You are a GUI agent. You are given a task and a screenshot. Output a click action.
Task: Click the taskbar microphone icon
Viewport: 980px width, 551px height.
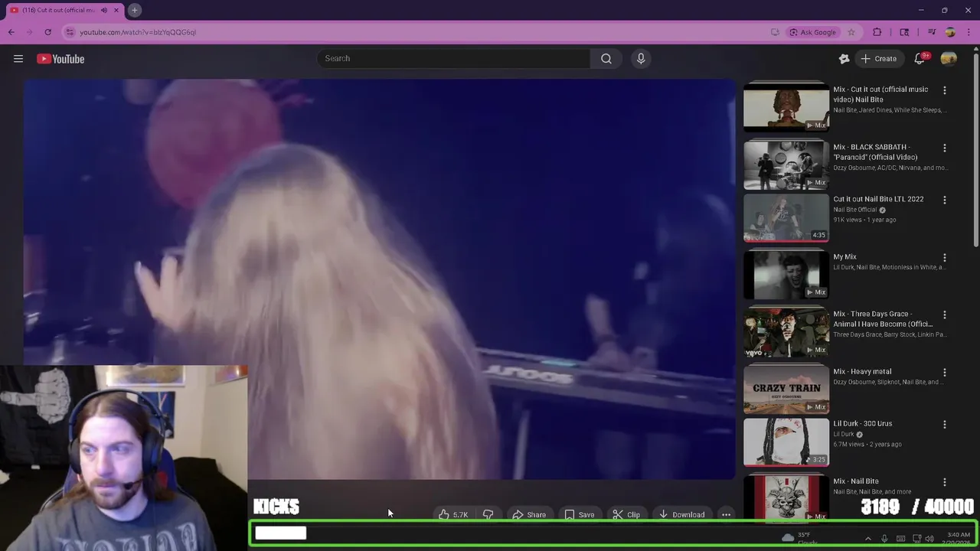coord(884,539)
